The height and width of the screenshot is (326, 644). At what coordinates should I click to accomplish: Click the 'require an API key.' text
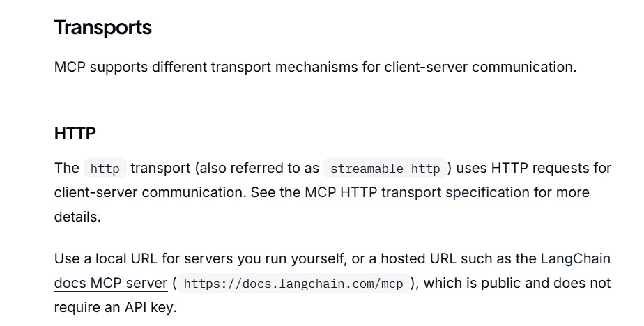click(x=116, y=307)
